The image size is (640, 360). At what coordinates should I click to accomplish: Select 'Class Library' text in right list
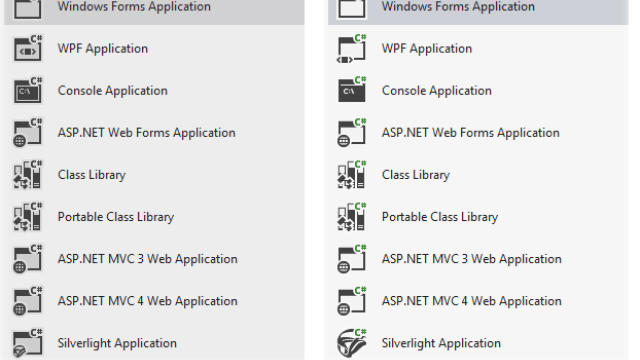[416, 175]
